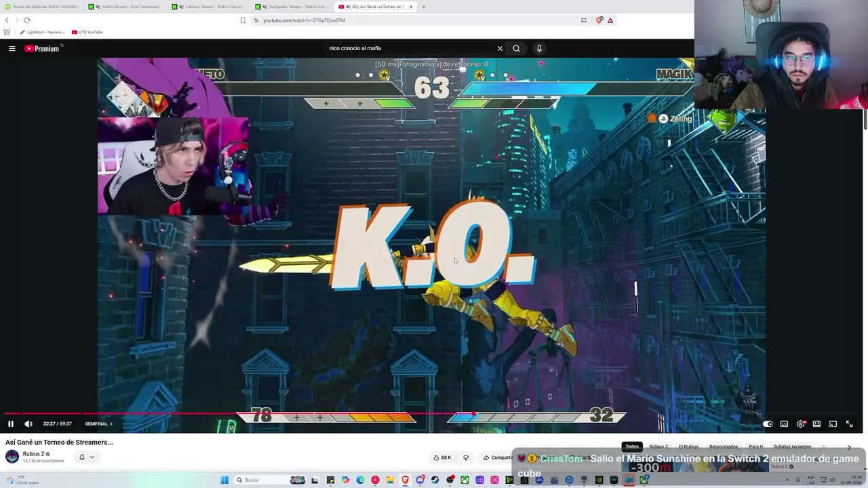Open the Windows Start menu

click(224, 480)
